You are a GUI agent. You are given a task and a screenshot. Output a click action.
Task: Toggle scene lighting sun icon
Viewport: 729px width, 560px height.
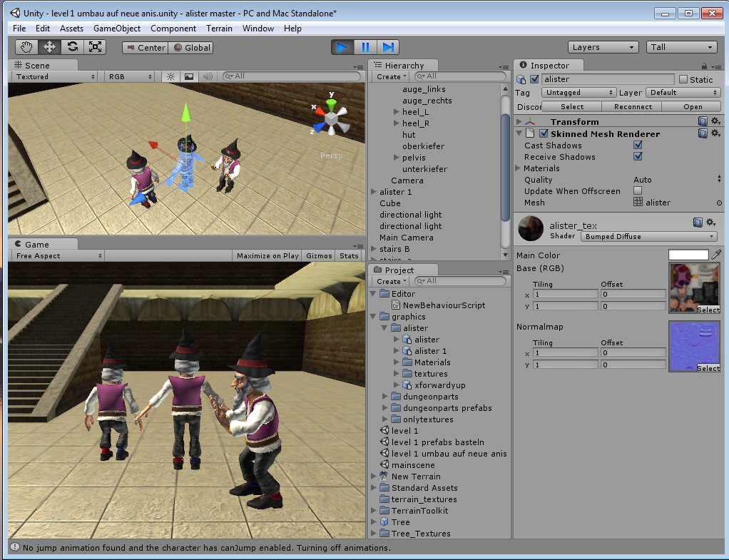pos(170,76)
